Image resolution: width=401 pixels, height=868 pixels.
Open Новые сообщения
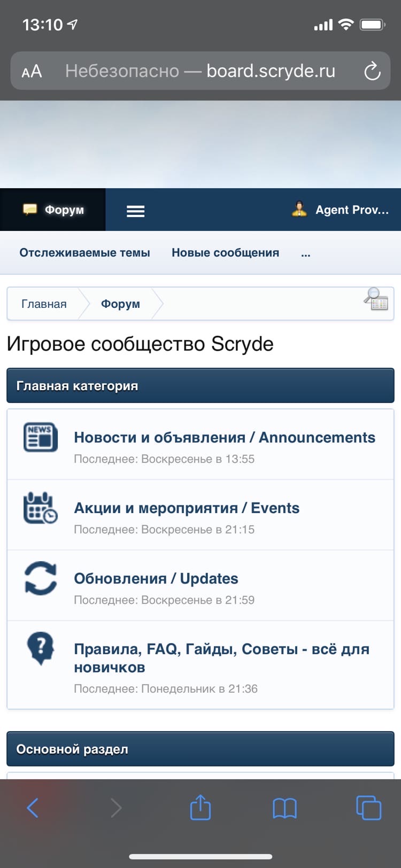[x=225, y=253]
